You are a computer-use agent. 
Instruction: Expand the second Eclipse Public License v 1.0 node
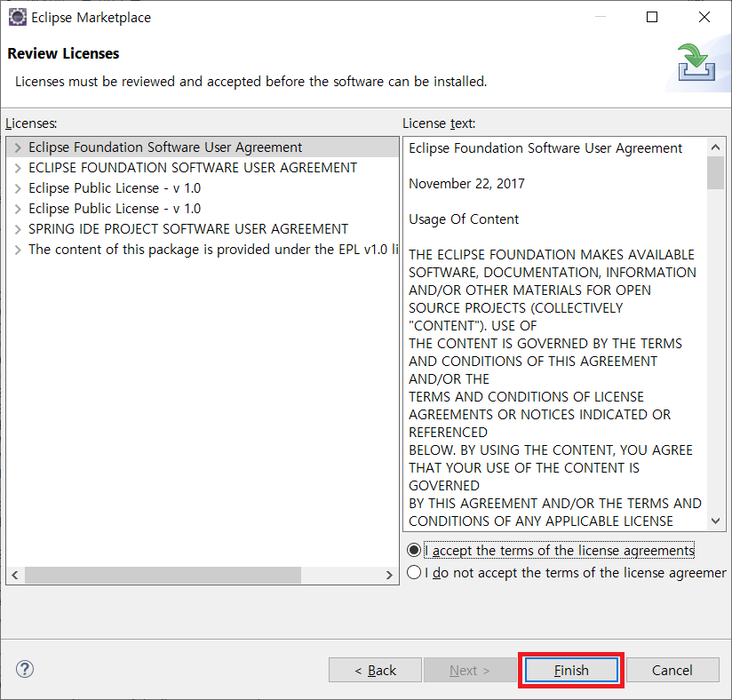click(x=18, y=210)
